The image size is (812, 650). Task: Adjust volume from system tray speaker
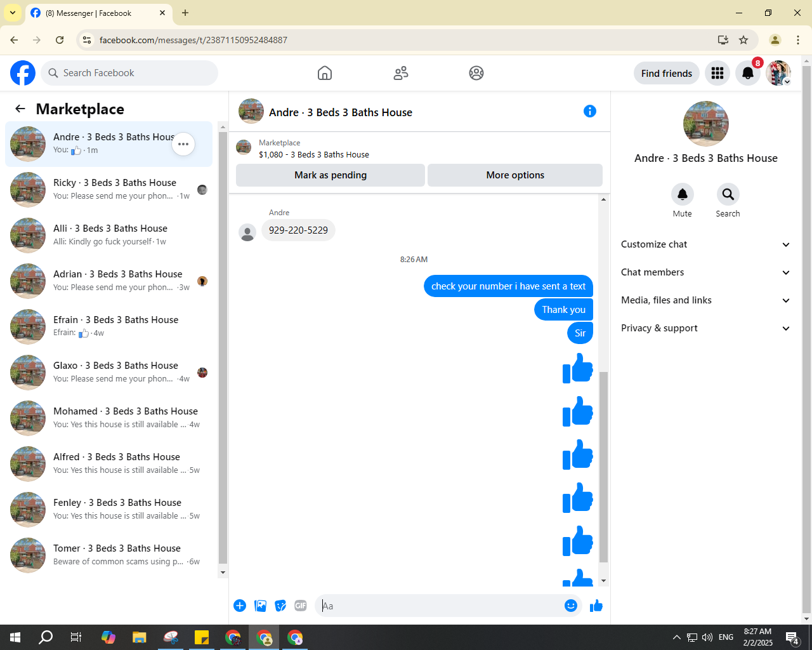(x=707, y=637)
